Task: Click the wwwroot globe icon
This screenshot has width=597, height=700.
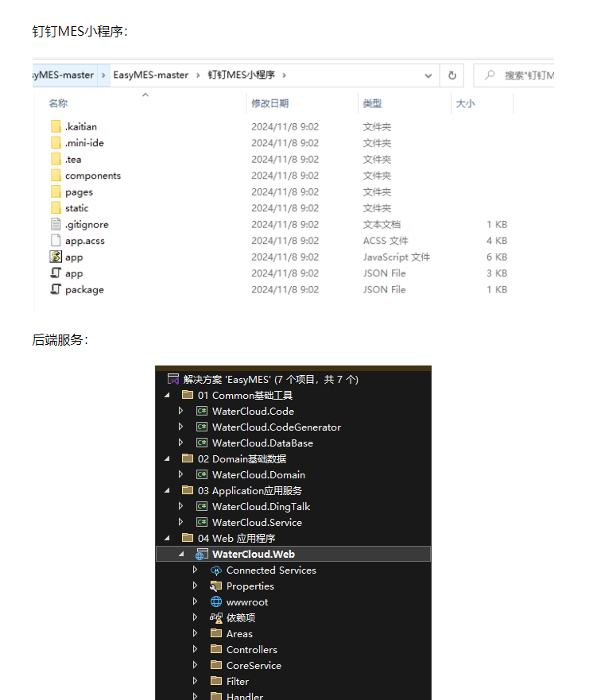Action: 216,601
